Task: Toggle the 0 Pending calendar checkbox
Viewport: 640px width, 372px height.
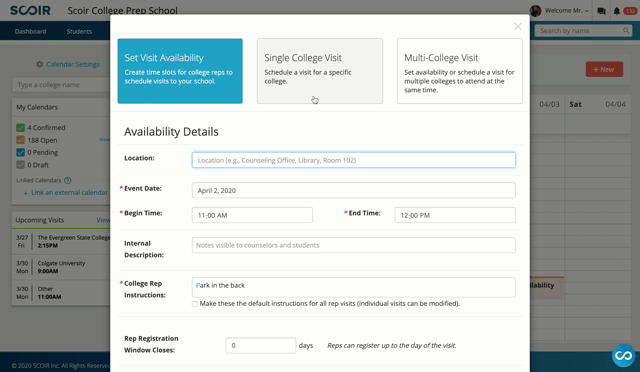Action: (20, 152)
